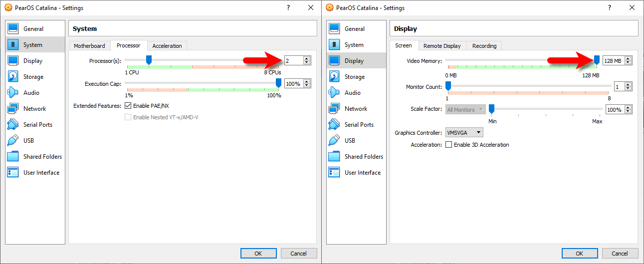The image size is (644, 264).
Task: Select General icon in System settings window
Action: (13, 29)
